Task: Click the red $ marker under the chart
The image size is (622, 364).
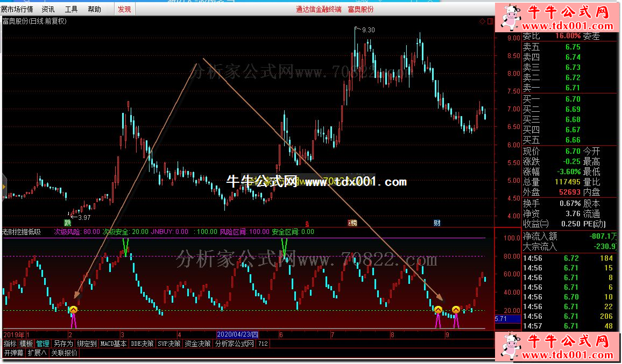Action: click(x=307, y=223)
